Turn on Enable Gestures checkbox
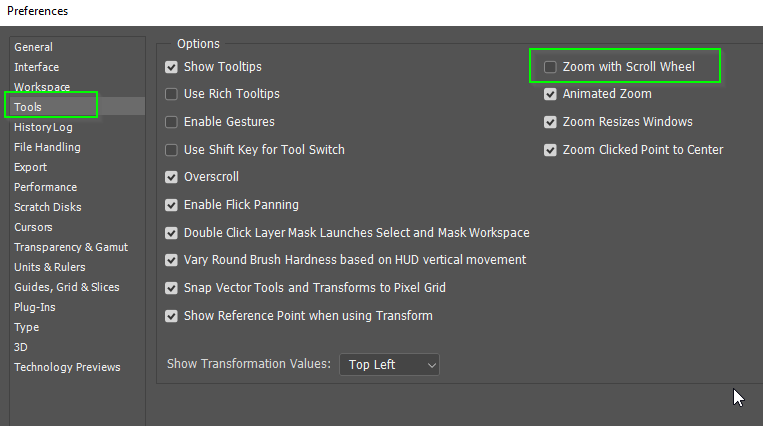The height and width of the screenshot is (426, 763). (x=171, y=122)
